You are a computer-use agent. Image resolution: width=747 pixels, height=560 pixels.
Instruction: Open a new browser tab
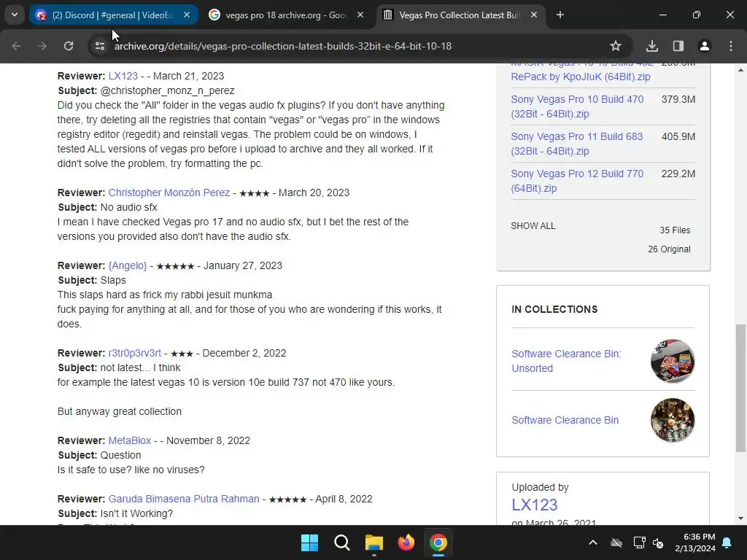[x=560, y=15]
